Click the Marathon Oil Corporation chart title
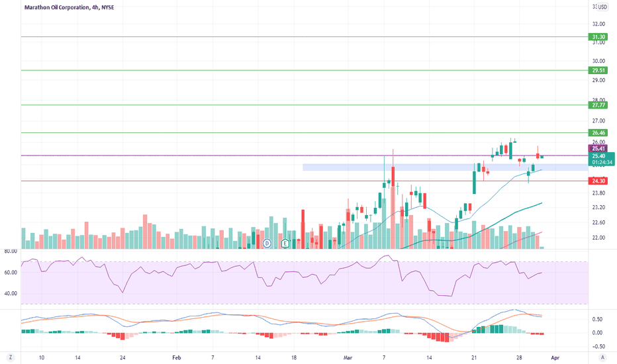The height and width of the screenshot is (364, 617). 70,7
